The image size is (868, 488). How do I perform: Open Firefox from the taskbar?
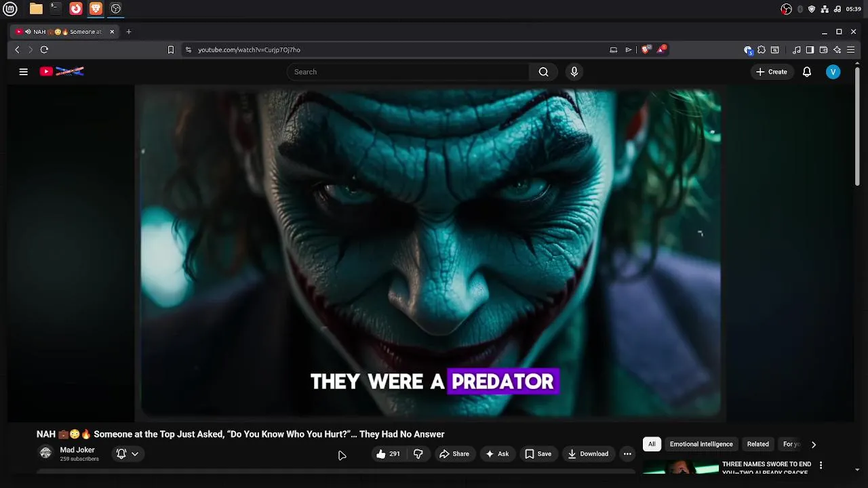[x=76, y=9]
